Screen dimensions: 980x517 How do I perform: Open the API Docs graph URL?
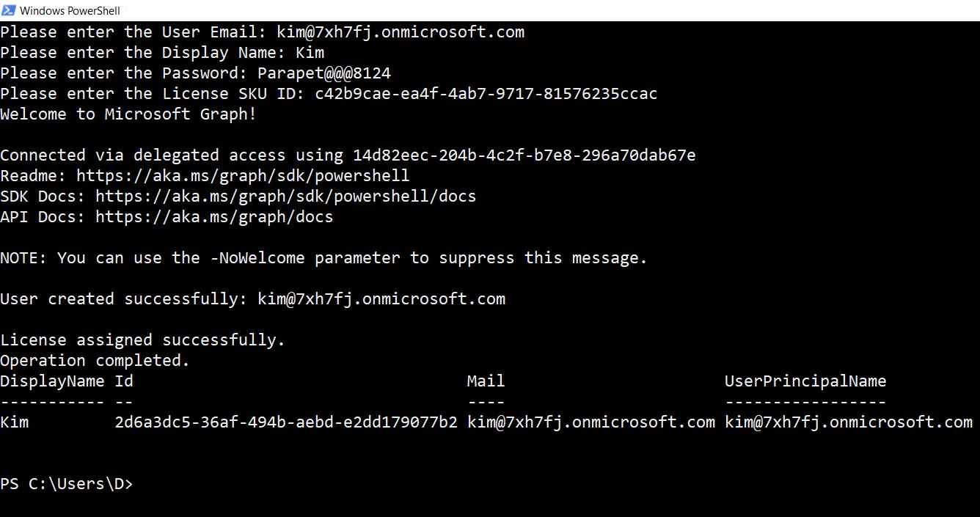point(213,217)
